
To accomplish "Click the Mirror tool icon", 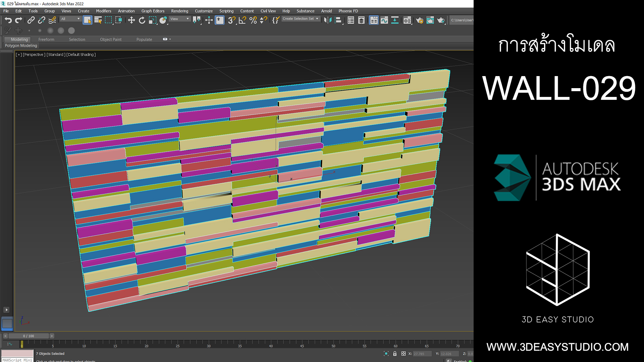I will click(327, 20).
